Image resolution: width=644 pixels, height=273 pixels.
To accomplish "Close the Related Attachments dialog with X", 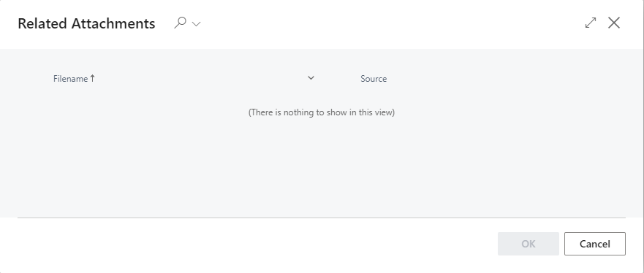I will pos(614,23).
